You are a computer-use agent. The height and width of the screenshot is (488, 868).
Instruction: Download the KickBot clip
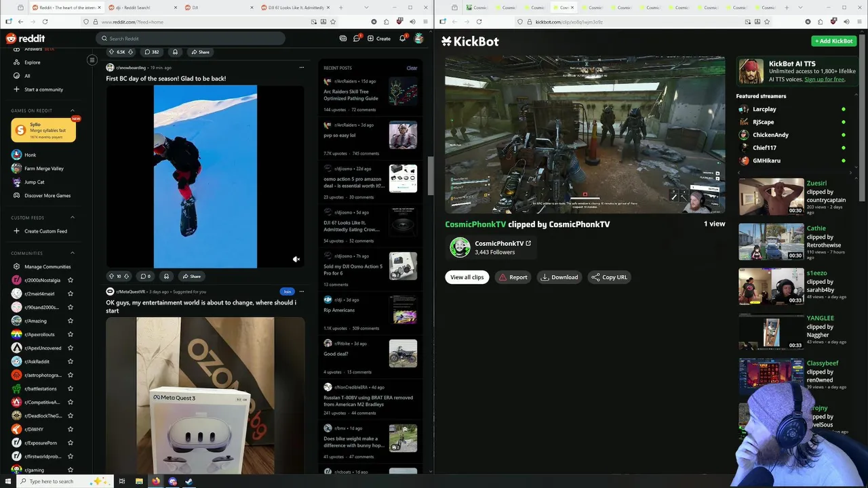[560, 277]
